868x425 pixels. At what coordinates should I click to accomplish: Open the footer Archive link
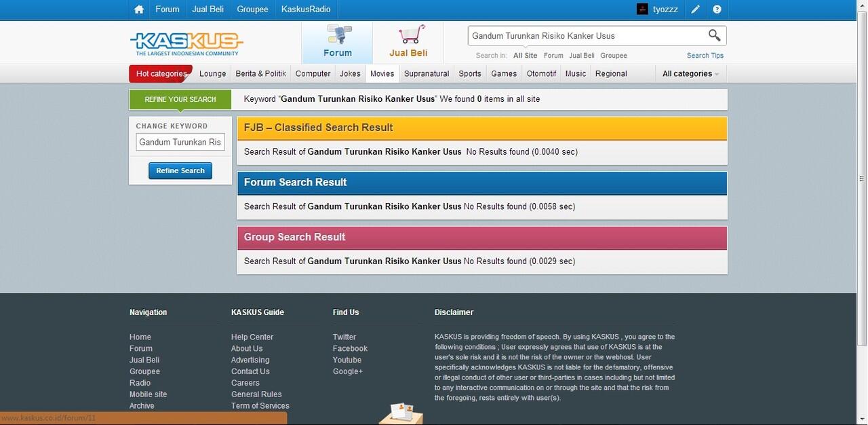click(x=142, y=406)
